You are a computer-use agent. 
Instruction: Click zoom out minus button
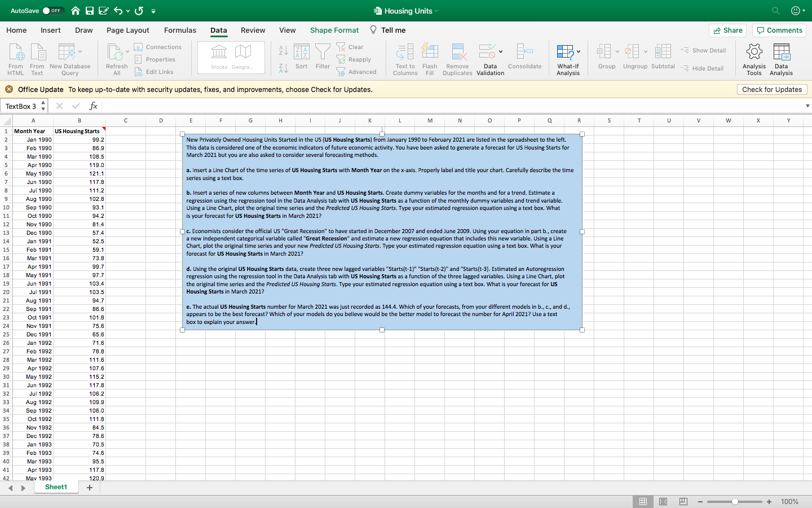[700, 502]
